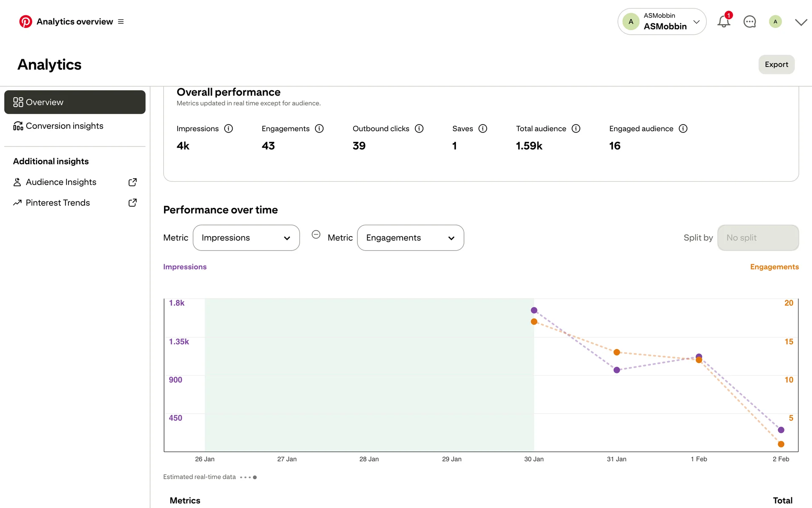812x508 pixels.
Task: Click the Engaged audience info icon
Action: [x=683, y=129]
